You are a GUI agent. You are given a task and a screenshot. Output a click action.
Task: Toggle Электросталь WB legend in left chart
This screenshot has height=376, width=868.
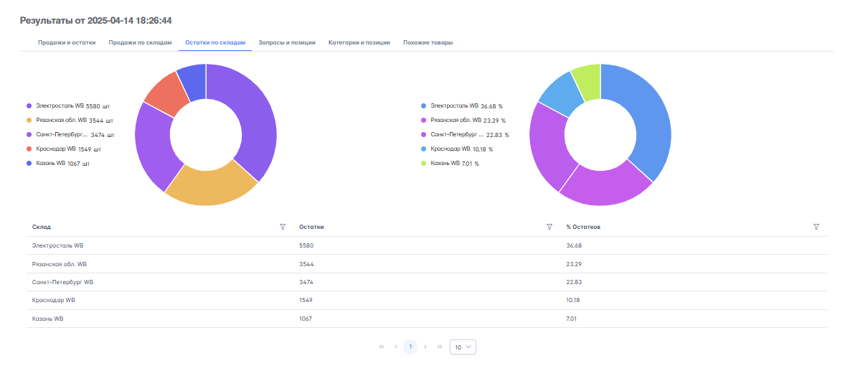[60, 105]
